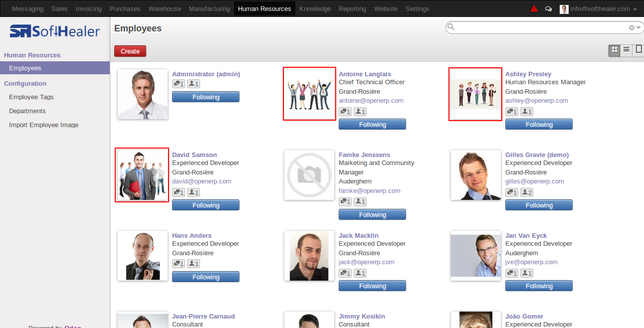Screen dimensions: 644x328
Task: Toggle Following for Jan Van Eyck
Action: (539, 286)
